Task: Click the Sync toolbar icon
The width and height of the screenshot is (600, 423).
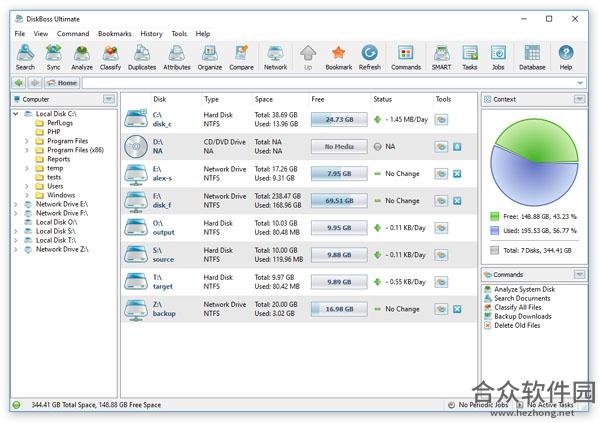Action: coord(53,57)
